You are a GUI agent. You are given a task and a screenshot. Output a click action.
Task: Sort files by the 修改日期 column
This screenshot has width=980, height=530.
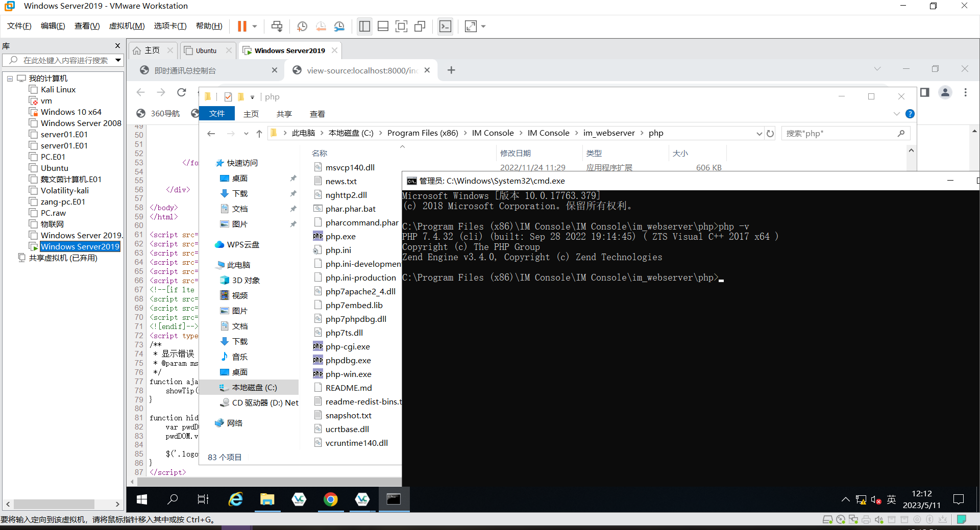[516, 154]
